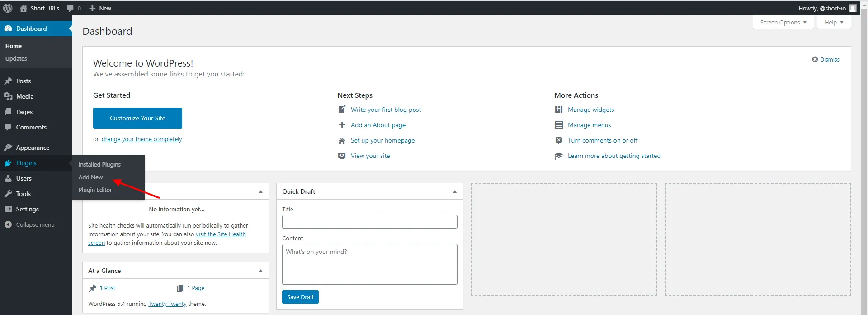
Task: Click the Dashboard gauge icon in sidebar
Action: [x=8, y=29]
